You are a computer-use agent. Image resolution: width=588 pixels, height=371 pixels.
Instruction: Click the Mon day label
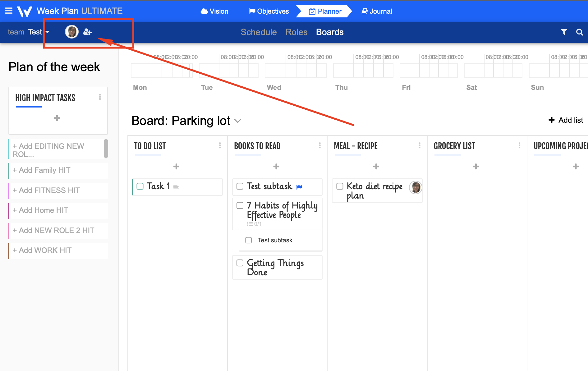point(140,88)
